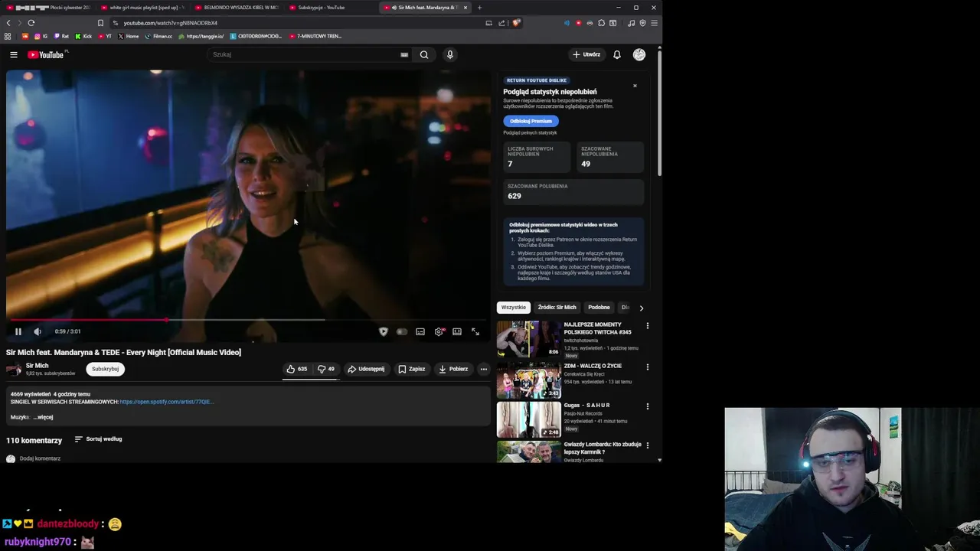
Task: Open on-screen keyboard icon in search box
Action: pos(404,54)
